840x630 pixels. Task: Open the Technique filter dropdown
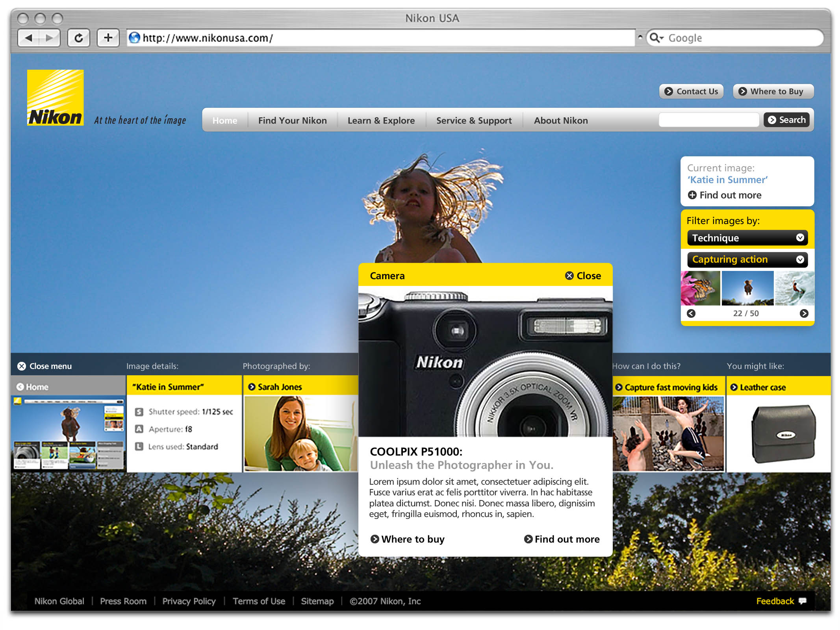pos(747,238)
